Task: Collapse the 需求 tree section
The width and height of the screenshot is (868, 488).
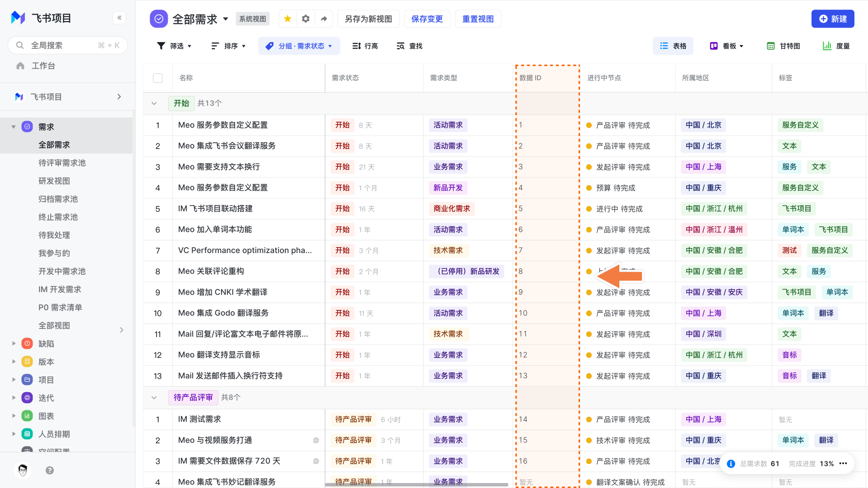Action: tap(14, 127)
